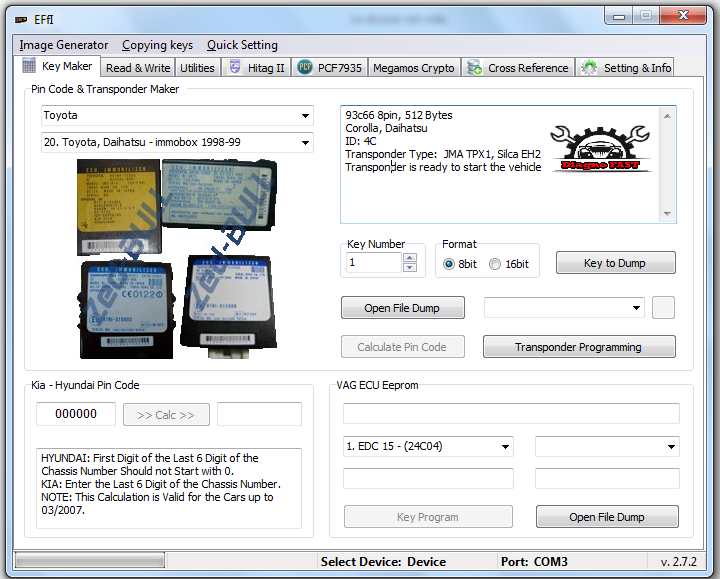Click the Calculate Pin Code button
720x579 pixels.
[402, 347]
